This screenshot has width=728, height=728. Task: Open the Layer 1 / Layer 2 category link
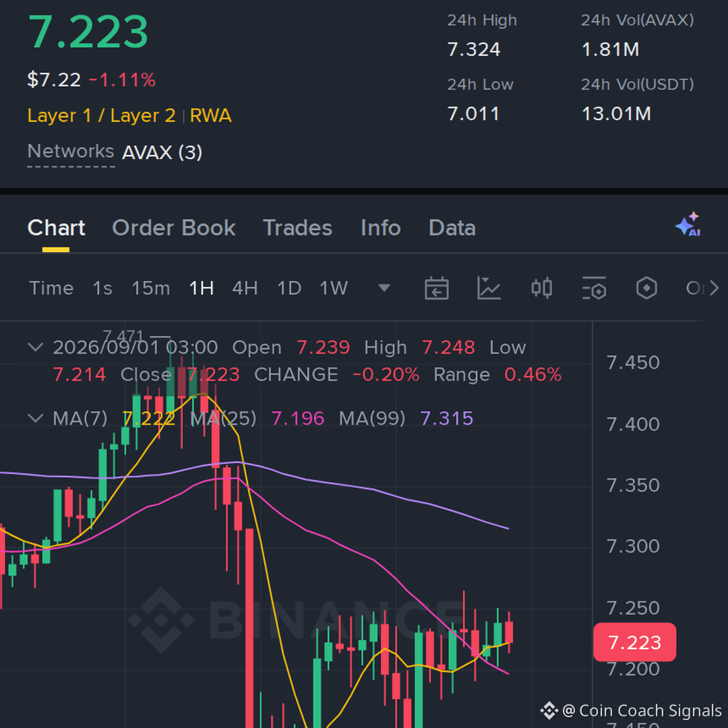click(101, 115)
